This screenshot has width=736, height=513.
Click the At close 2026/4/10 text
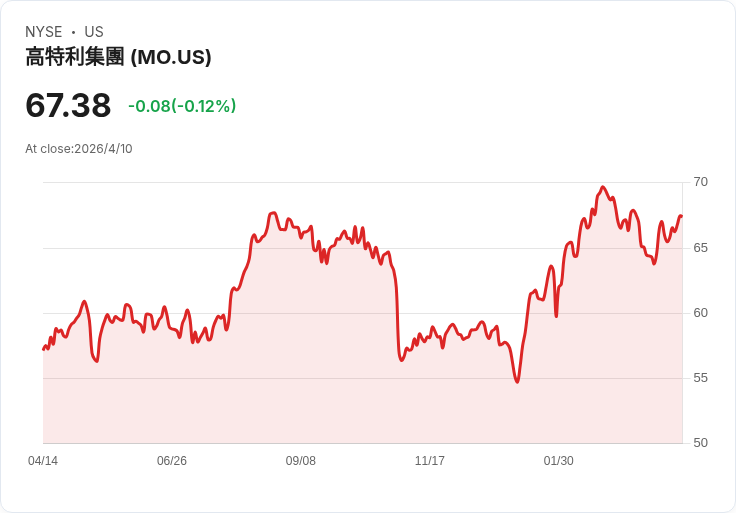pos(79,149)
